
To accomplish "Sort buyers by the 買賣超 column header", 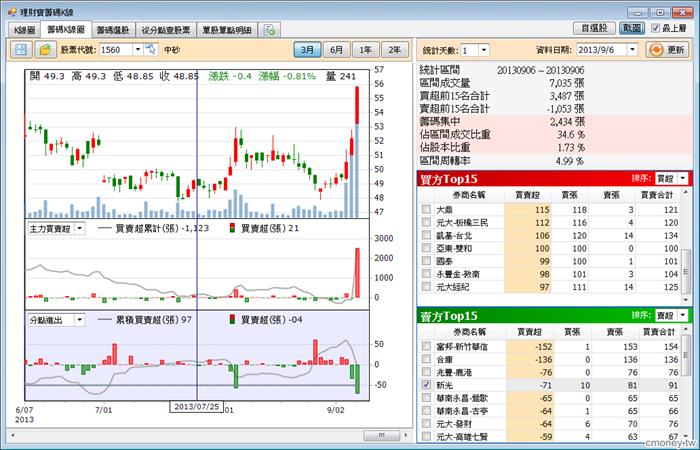I will click(x=527, y=195).
